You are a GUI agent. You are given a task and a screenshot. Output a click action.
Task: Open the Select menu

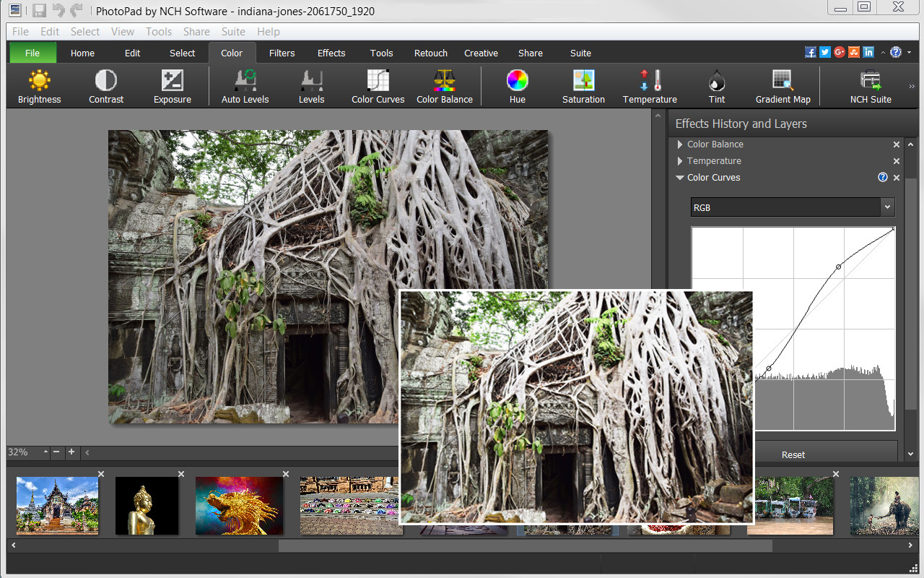coord(84,31)
